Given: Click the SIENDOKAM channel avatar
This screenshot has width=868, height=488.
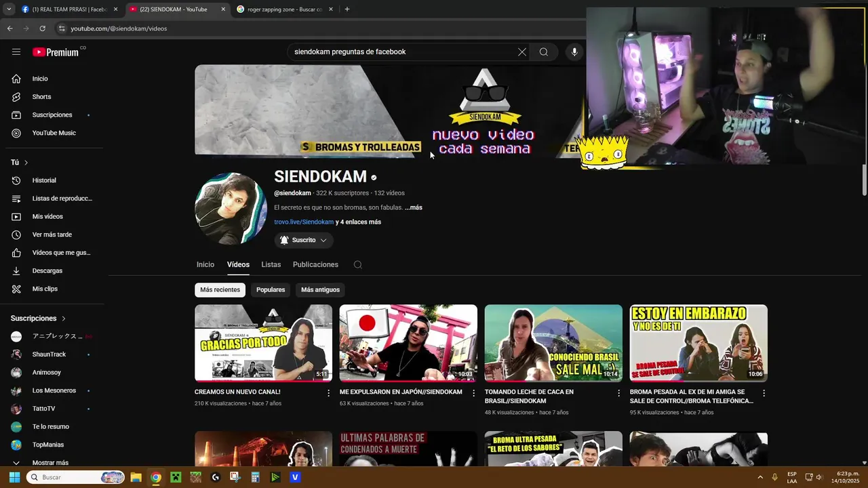Looking at the screenshot, I should click(x=231, y=209).
